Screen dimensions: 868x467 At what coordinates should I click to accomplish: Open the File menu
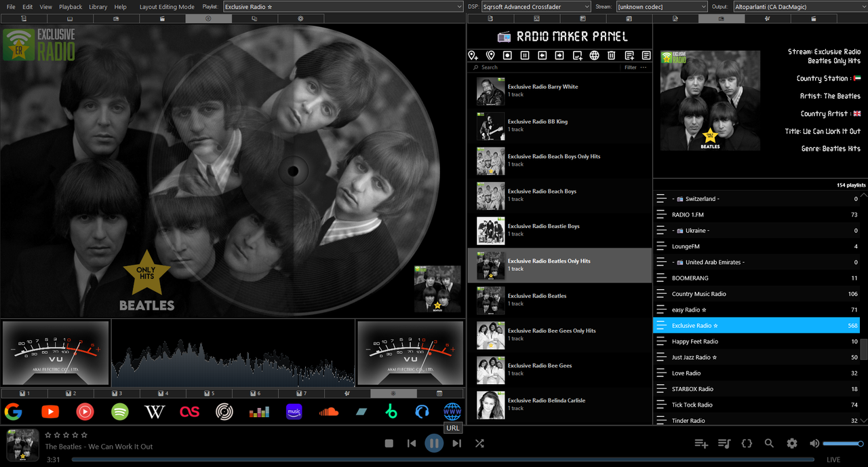(x=11, y=7)
